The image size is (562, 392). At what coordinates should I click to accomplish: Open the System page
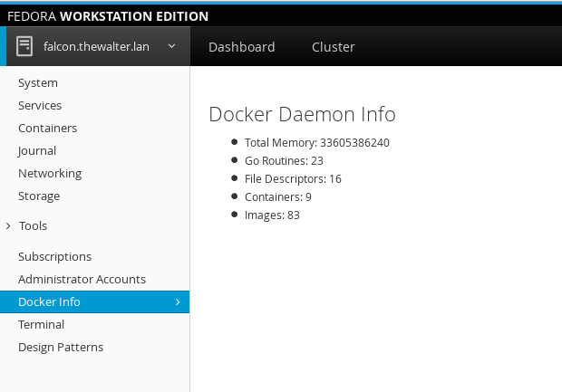(38, 83)
